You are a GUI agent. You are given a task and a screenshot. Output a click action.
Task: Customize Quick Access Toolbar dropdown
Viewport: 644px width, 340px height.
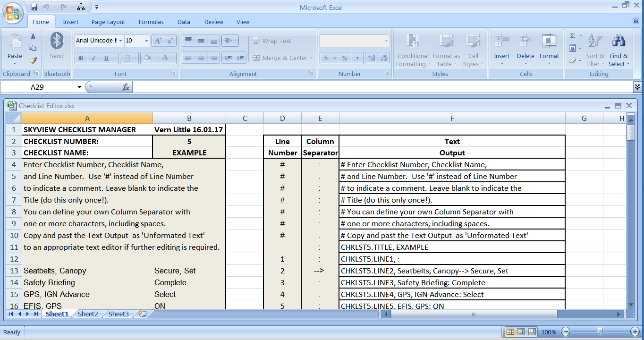point(97,7)
